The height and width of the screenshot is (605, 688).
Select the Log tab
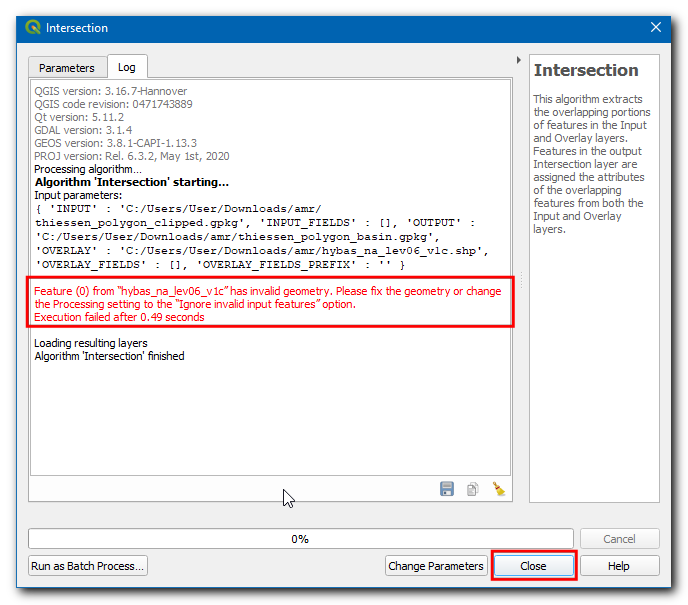127,67
